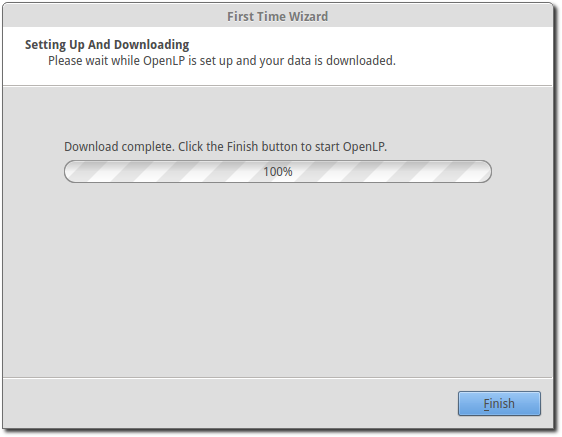This screenshot has height=437, width=562.
Task: Click the word 'OpenLP.' ending the status message
Action: click(365, 147)
